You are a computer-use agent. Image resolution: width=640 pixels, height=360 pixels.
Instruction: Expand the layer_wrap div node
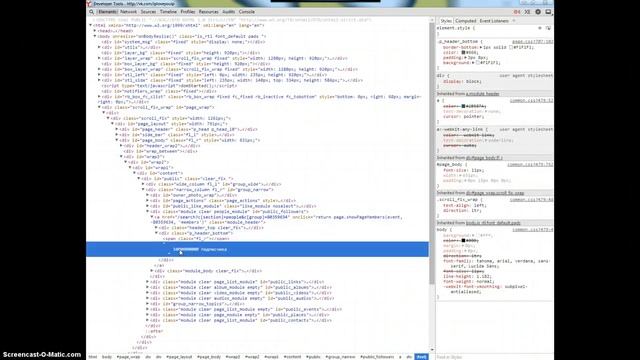(99, 58)
